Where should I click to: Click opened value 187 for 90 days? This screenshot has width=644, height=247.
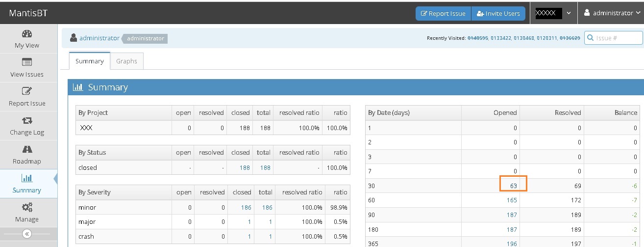(x=512, y=215)
